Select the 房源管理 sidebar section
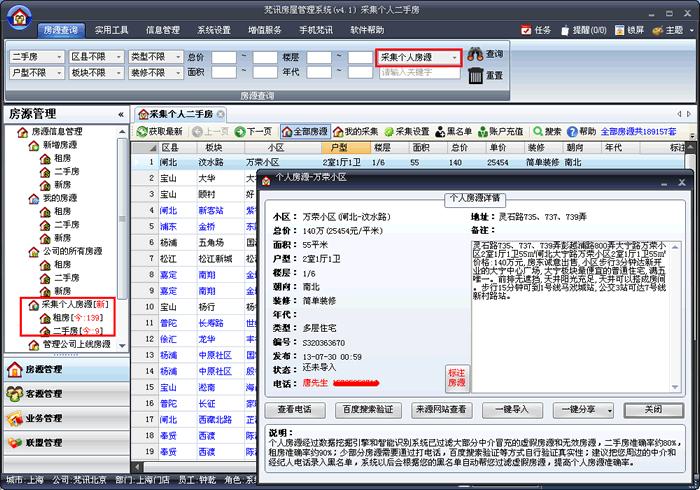700x490 pixels. pyautogui.click(x=67, y=369)
